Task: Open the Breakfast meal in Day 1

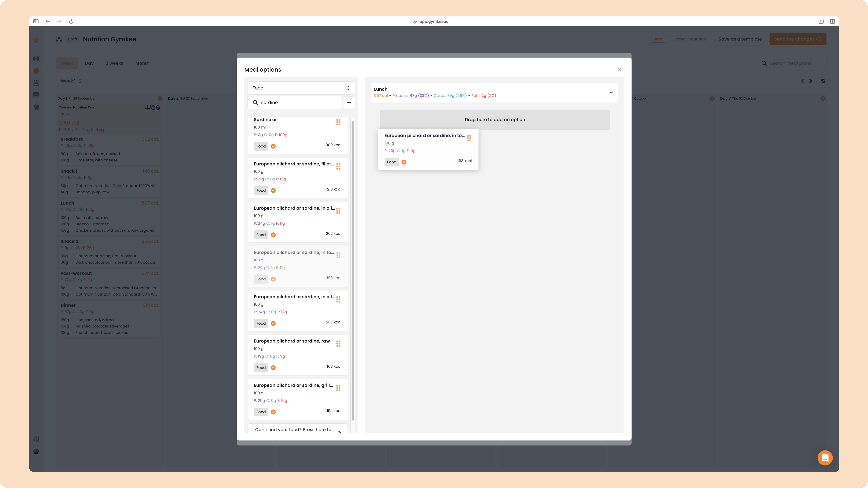Action: point(110,150)
